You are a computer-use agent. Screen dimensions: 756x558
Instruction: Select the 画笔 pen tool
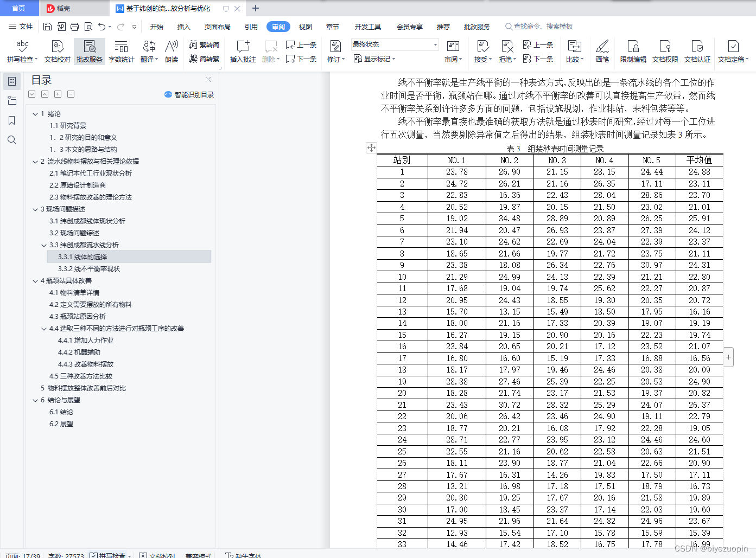(x=602, y=52)
